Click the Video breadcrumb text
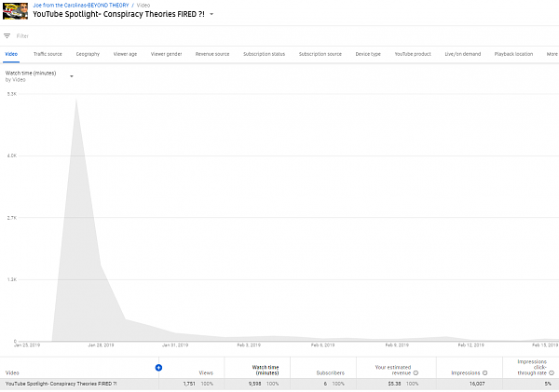The height and width of the screenshot is (392, 559). 143,5
